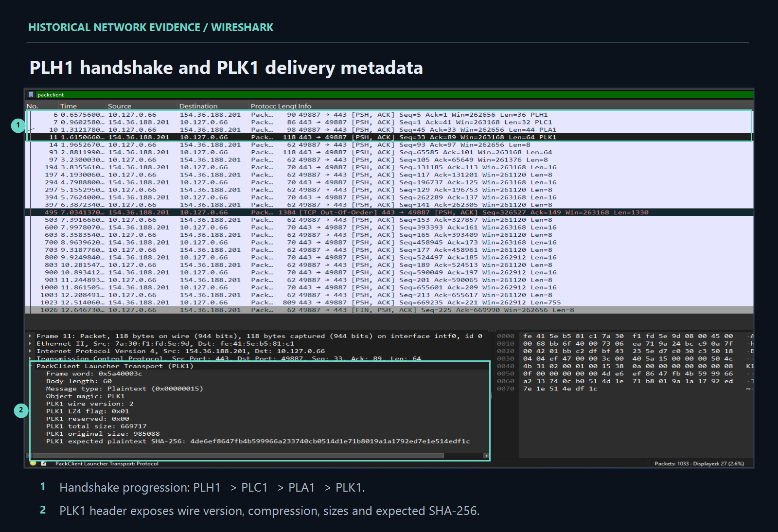Open capture file properties icon in status bar
Image resolution: width=778 pixels, height=532 pixels.
tap(44, 463)
